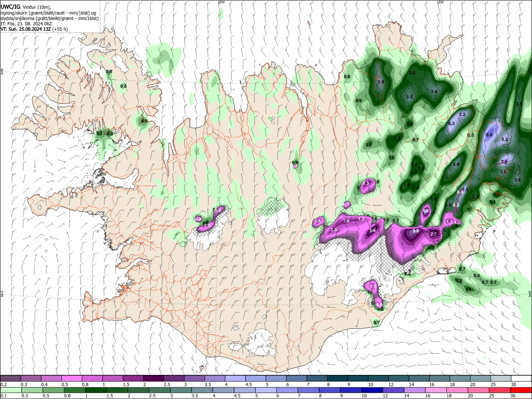532x399 pixels.
Task: Click the dull purple 0.2 legend swatch
Action: 10,378
